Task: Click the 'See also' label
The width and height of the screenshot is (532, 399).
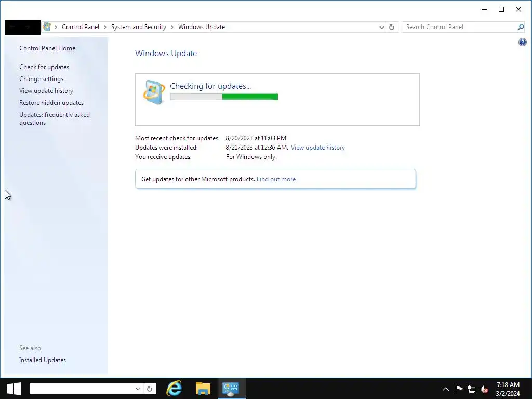Action: (x=30, y=348)
